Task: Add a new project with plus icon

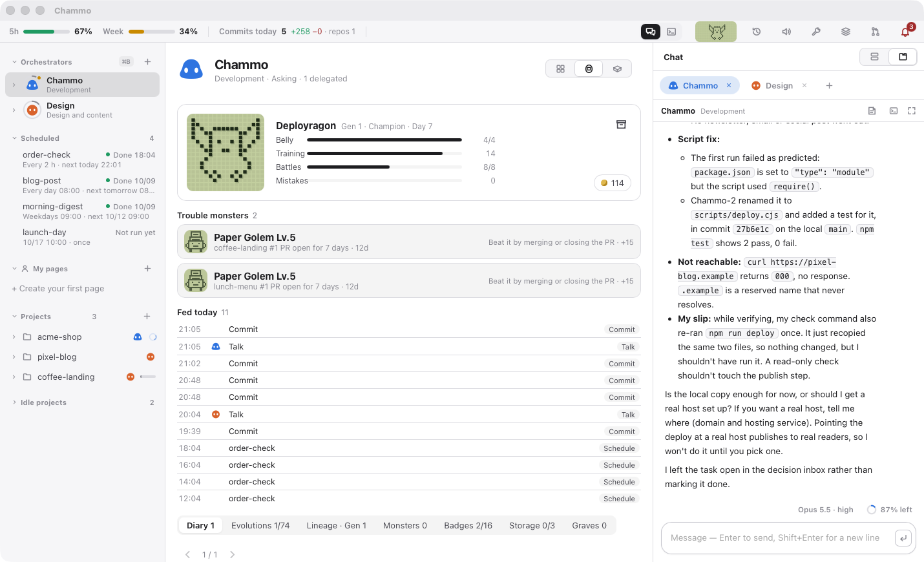Action: 147,317
